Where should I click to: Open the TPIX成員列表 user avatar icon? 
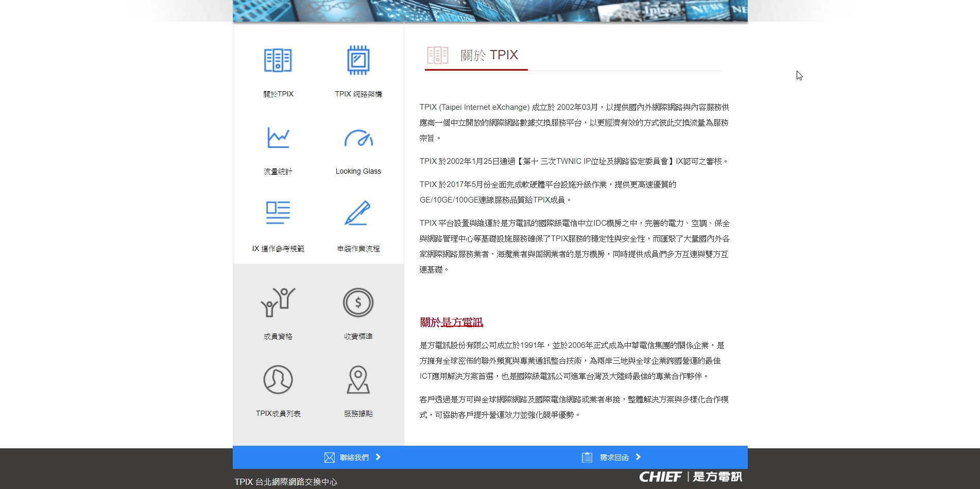tap(278, 380)
